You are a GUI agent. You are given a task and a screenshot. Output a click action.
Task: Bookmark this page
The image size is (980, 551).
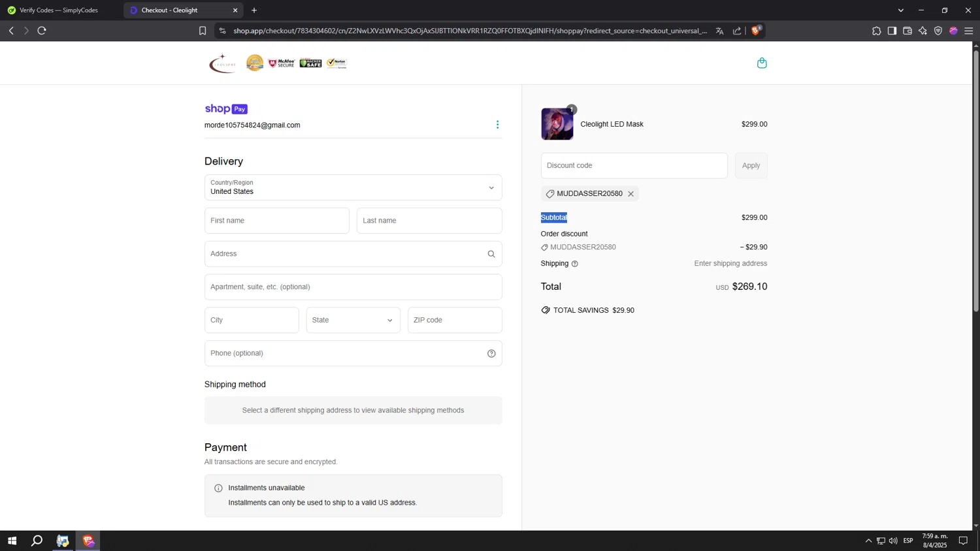(x=203, y=31)
